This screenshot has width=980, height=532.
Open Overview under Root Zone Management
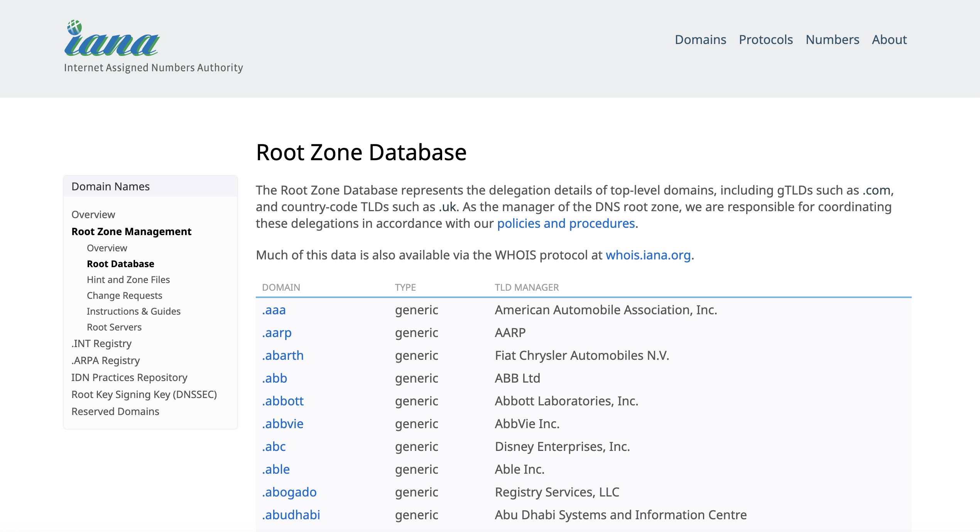[x=107, y=248]
